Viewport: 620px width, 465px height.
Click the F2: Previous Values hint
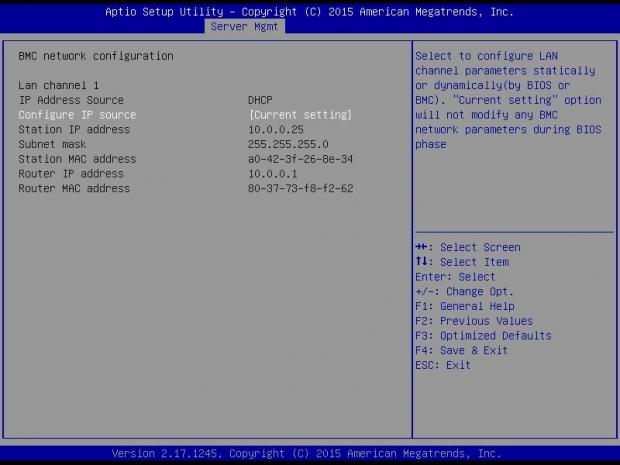[474, 321]
